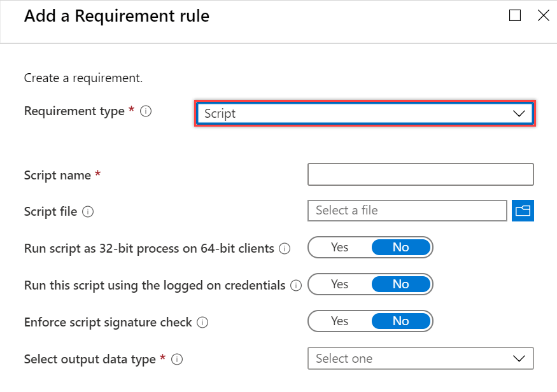Select No for logged on credentials option
The height and width of the screenshot is (392, 557).
tap(400, 284)
